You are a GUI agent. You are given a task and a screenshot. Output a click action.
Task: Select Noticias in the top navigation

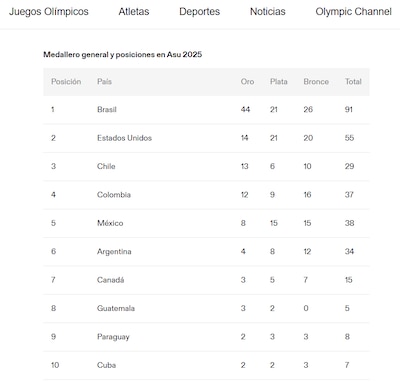268,12
